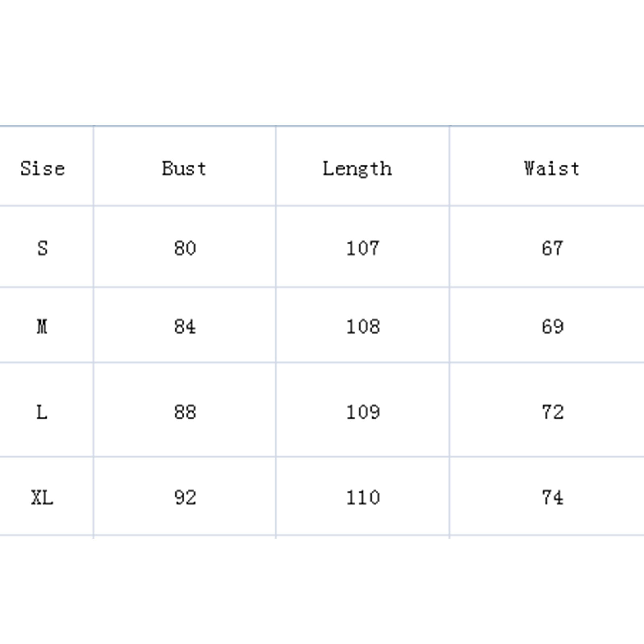
Task: Click the 'L' size row label
Action: tap(42, 412)
